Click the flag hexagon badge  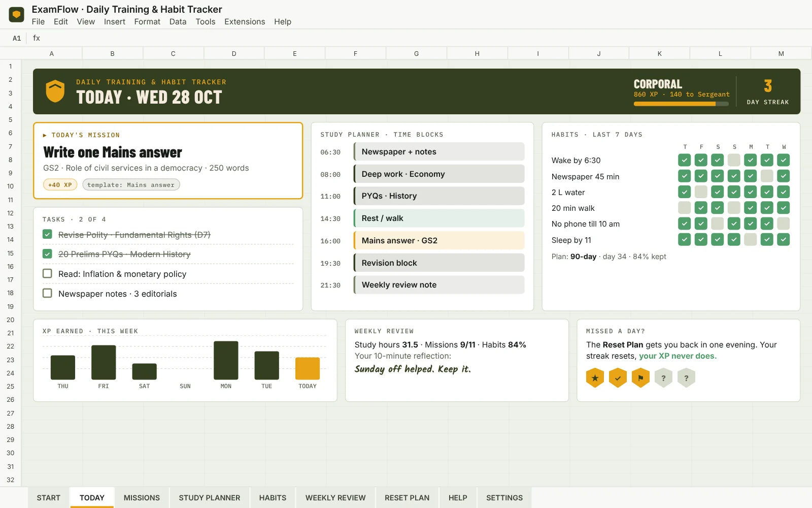(640, 378)
